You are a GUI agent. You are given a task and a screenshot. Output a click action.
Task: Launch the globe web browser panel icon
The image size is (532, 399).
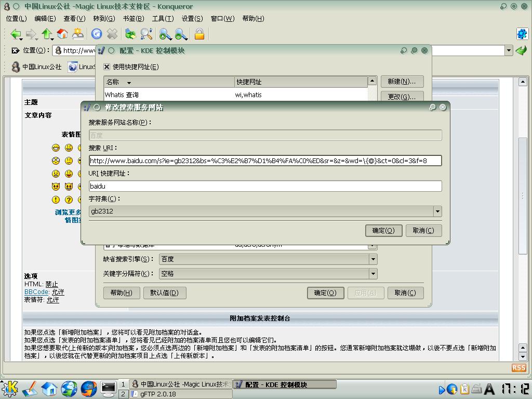point(69,389)
